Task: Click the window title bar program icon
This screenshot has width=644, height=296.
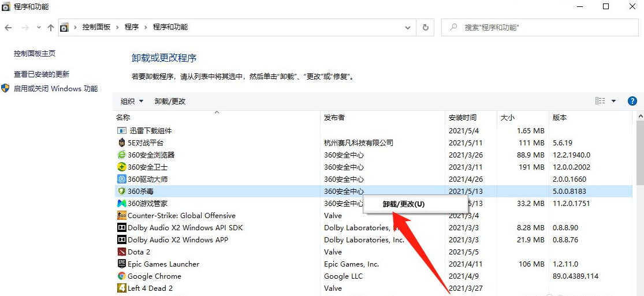Action: click(6, 6)
